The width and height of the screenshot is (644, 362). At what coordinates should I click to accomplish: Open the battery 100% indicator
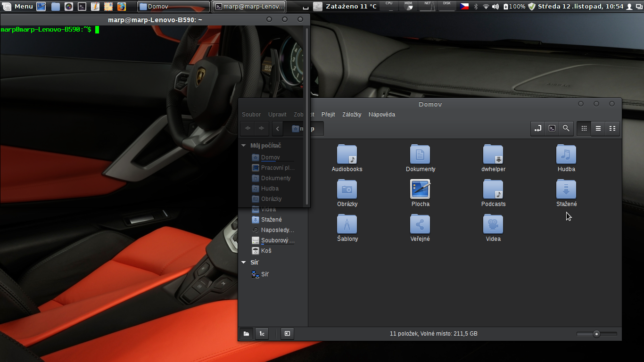point(514,7)
